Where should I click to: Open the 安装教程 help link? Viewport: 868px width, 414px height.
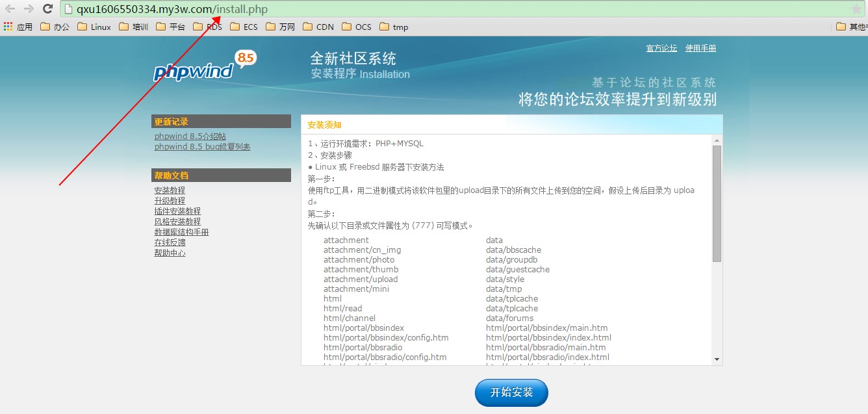pyautogui.click(x=170, y=190)
